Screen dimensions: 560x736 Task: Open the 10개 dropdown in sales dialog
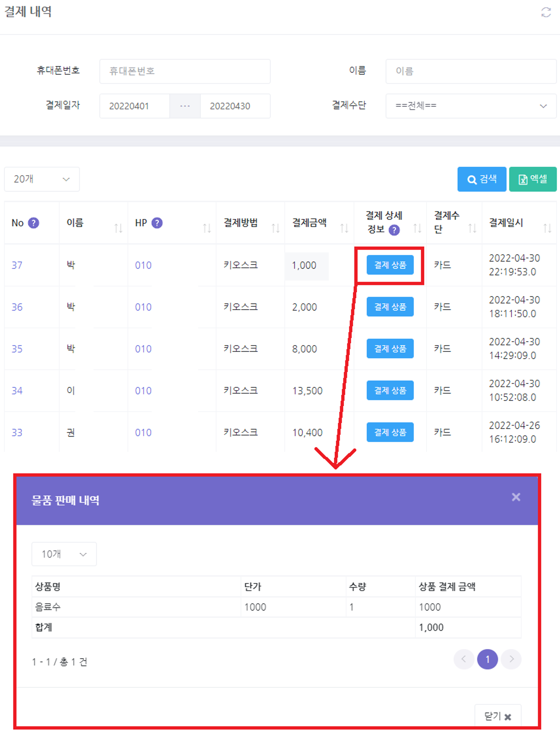[64, 554]
